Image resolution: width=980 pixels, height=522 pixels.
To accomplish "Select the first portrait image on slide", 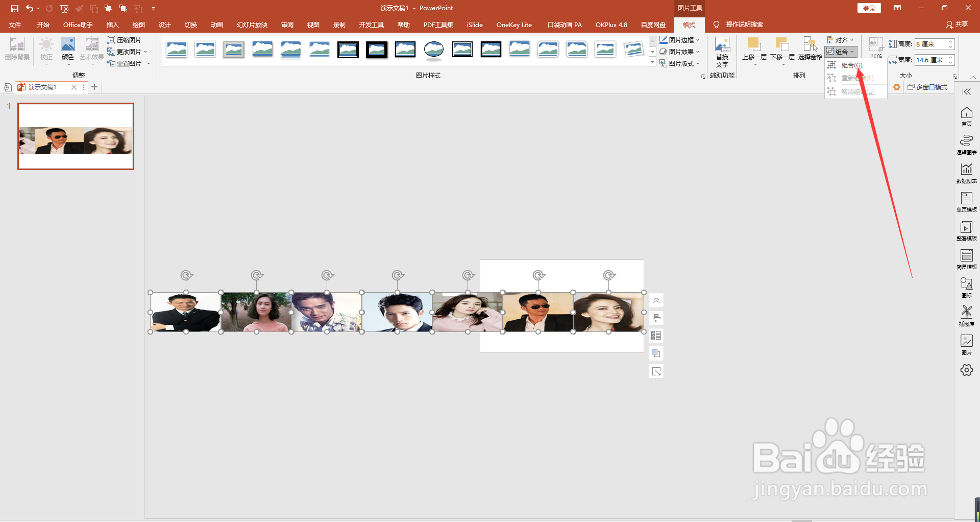I will pyautogui.click(x=185, y=312).
